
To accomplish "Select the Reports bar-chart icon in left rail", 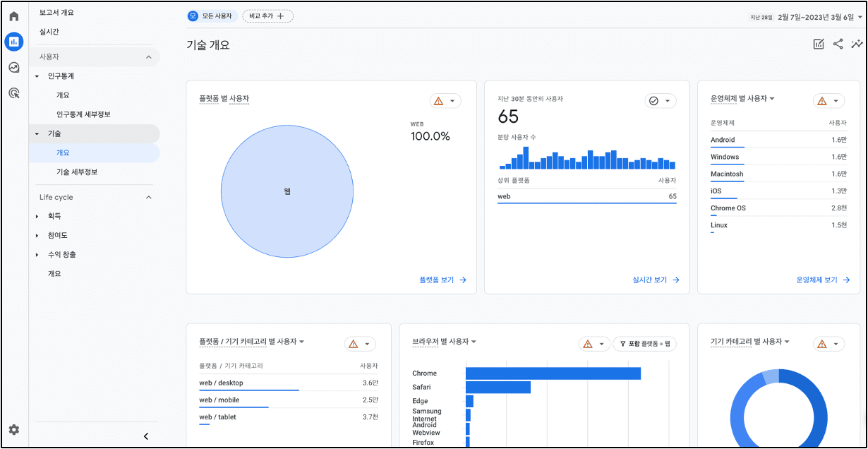I will 13,42.
